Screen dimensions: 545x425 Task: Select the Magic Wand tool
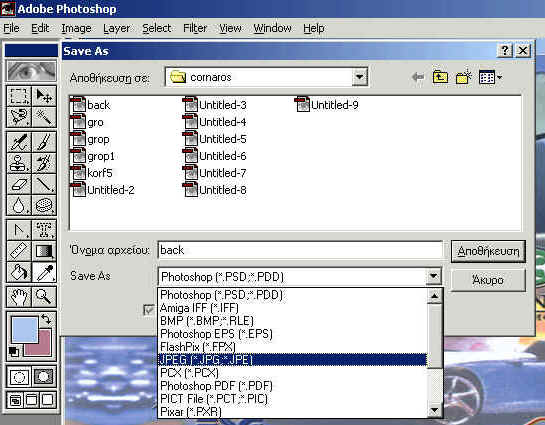44,117
